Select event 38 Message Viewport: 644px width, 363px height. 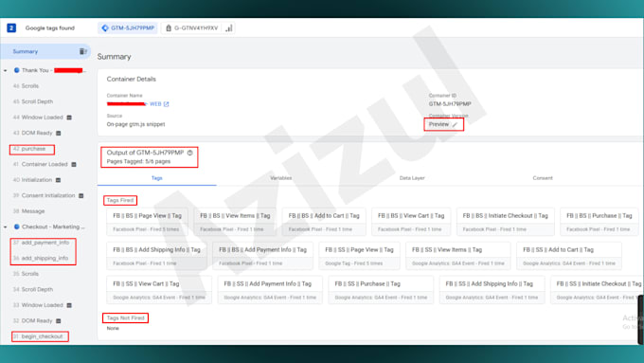point(28,211)
